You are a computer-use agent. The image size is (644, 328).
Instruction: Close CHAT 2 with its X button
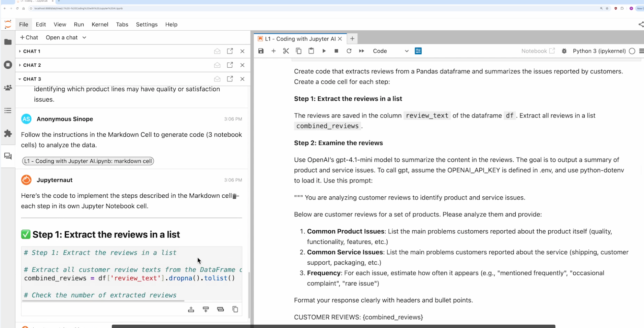click(x=242, y=65)
